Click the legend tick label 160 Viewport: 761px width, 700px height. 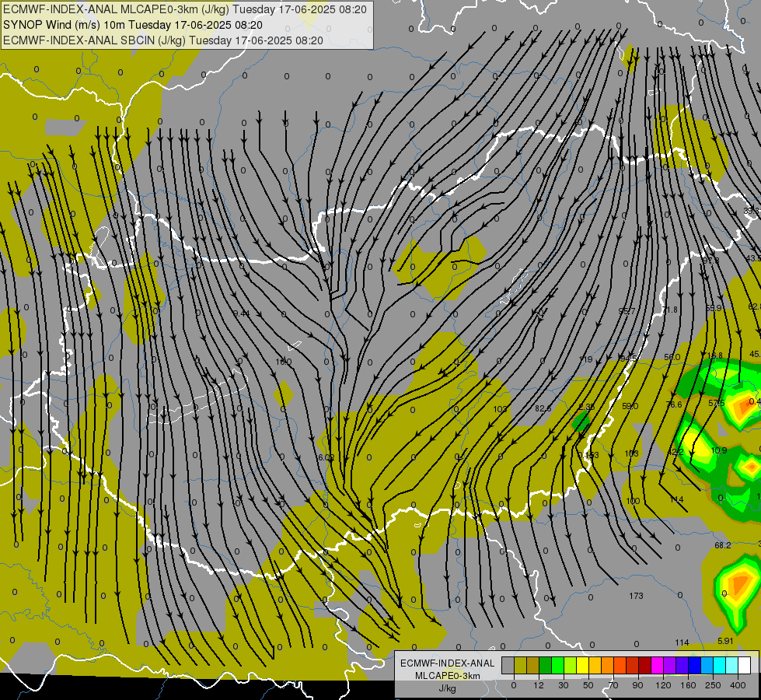[x=688, y=685]
